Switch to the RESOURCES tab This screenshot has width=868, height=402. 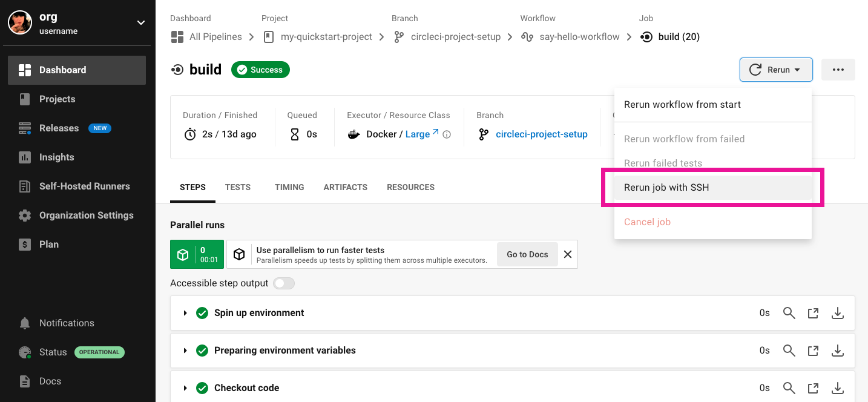(x=411, y=188)
